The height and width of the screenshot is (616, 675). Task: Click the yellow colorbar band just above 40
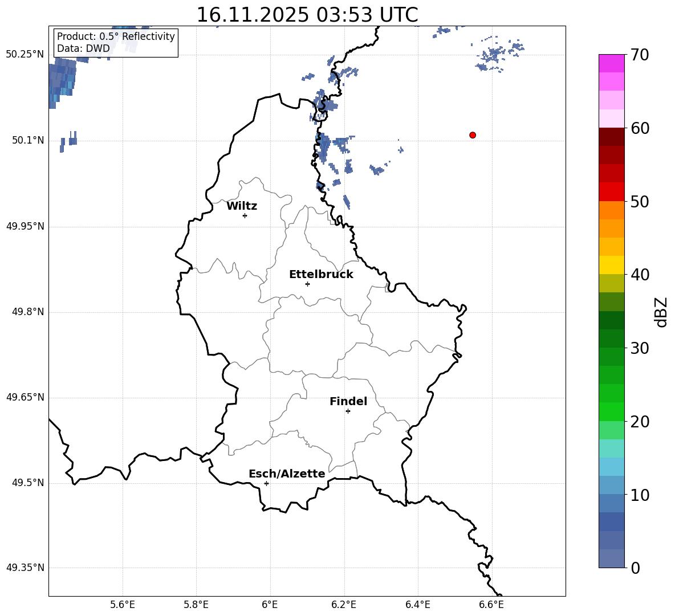(x=612, y=265)
